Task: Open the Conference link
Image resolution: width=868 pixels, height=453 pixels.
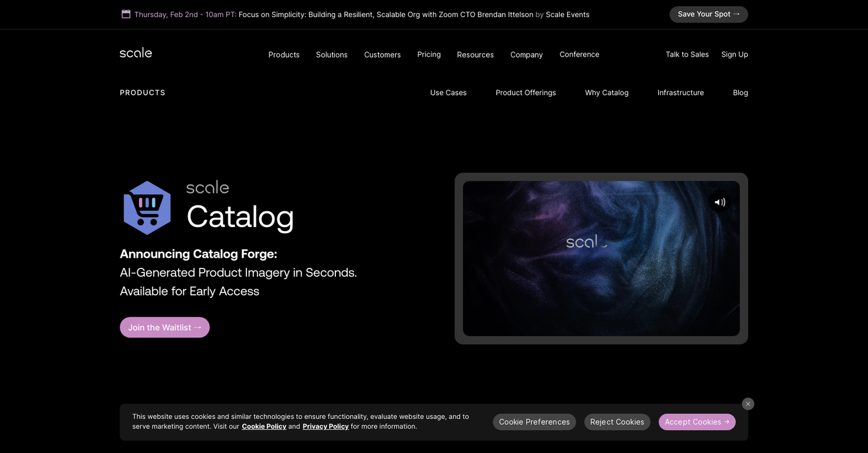Action: click(x=579, y=54)
